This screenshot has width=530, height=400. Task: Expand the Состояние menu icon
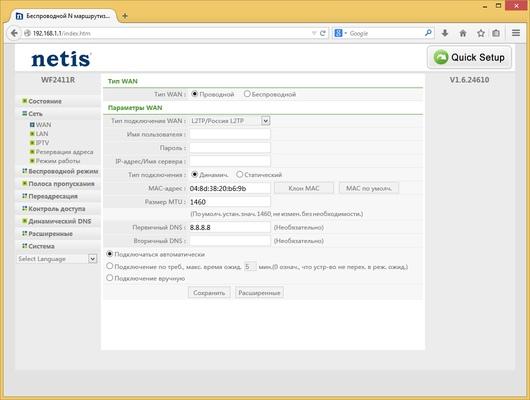click(24, 101)
